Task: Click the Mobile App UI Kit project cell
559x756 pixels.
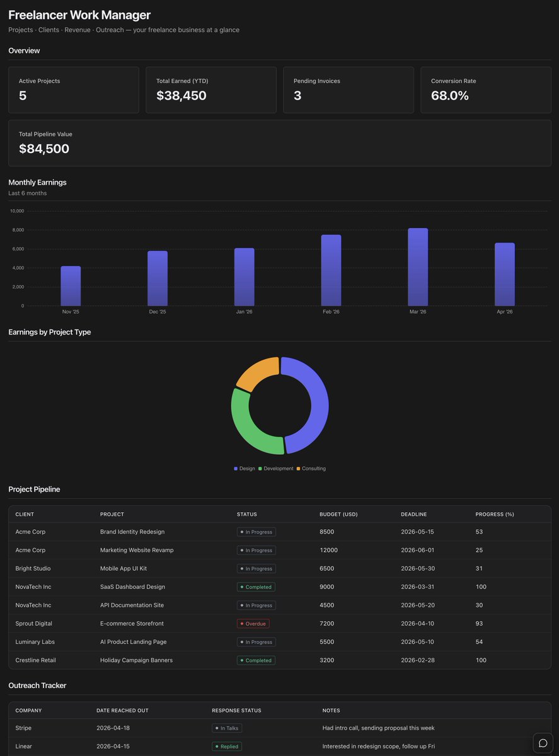Action: pyautogui.click(x=124, y=568)
